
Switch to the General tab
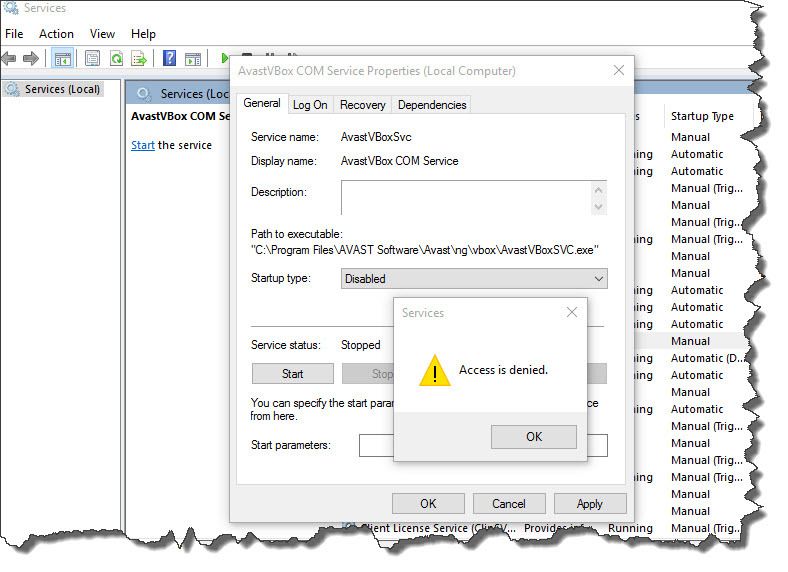tap(262, 103)
